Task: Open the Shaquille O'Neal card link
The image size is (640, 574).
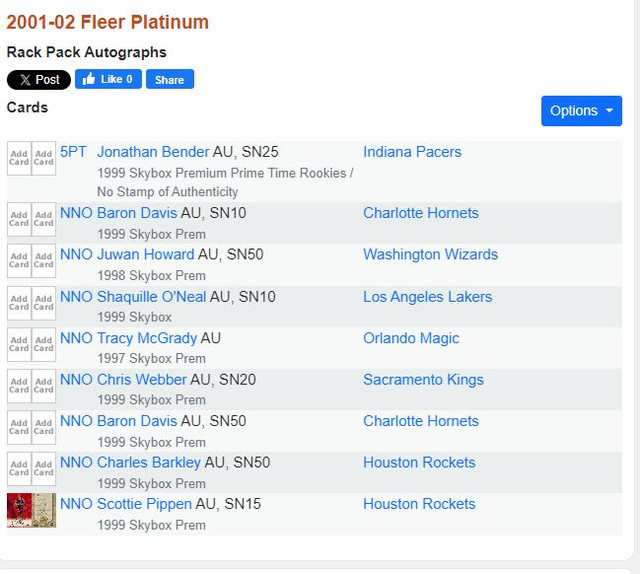Action: pos(151,297)
